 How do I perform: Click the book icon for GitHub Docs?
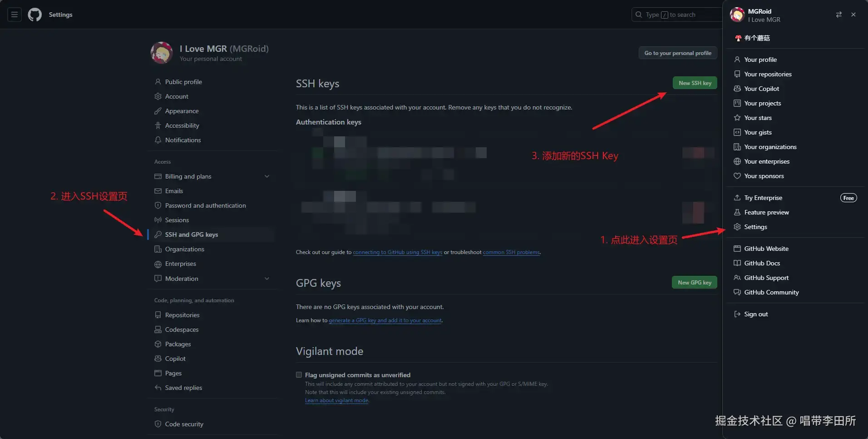pos(737,263)
